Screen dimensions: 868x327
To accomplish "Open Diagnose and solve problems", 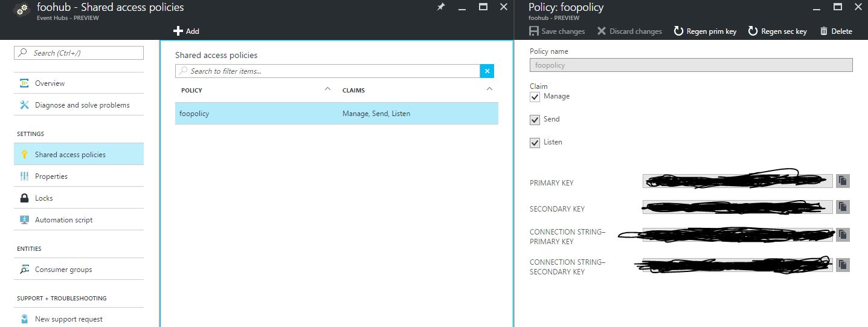I will coord(82,105).
